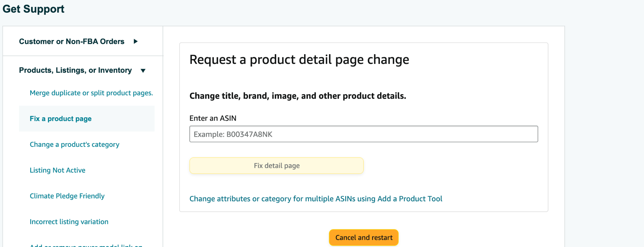644x247 pixels.
Task: Click the Change title, brand, image subheading
Action: (x=297, y=96)
